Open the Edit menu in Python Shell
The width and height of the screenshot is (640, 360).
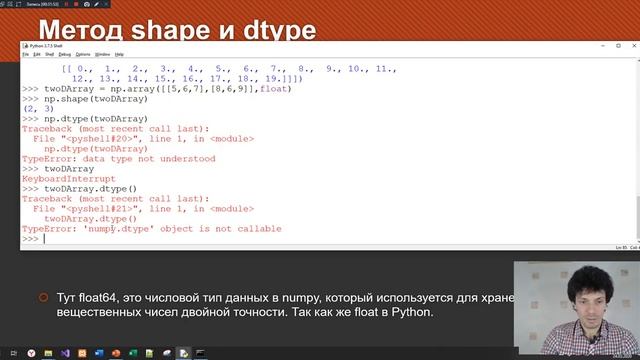(x=37, y=54)
